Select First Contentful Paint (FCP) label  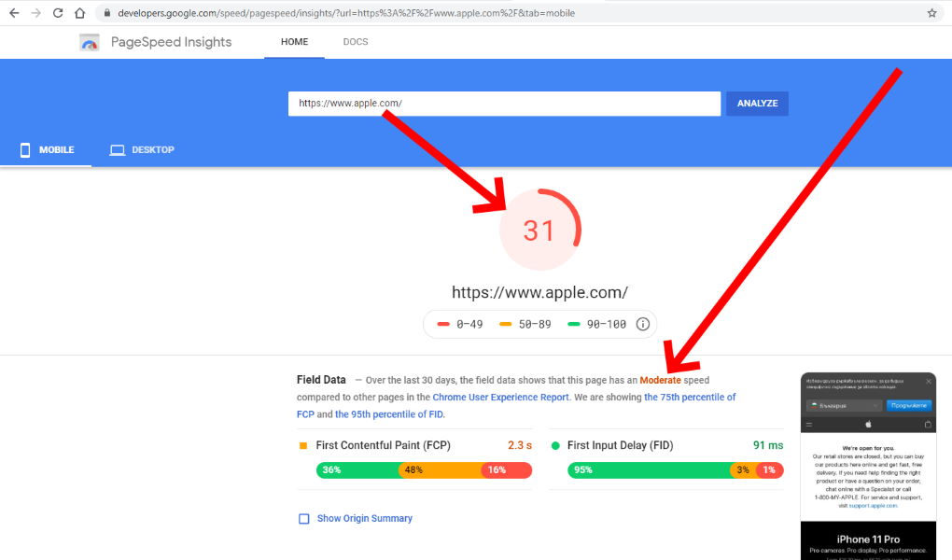(383, 445)
